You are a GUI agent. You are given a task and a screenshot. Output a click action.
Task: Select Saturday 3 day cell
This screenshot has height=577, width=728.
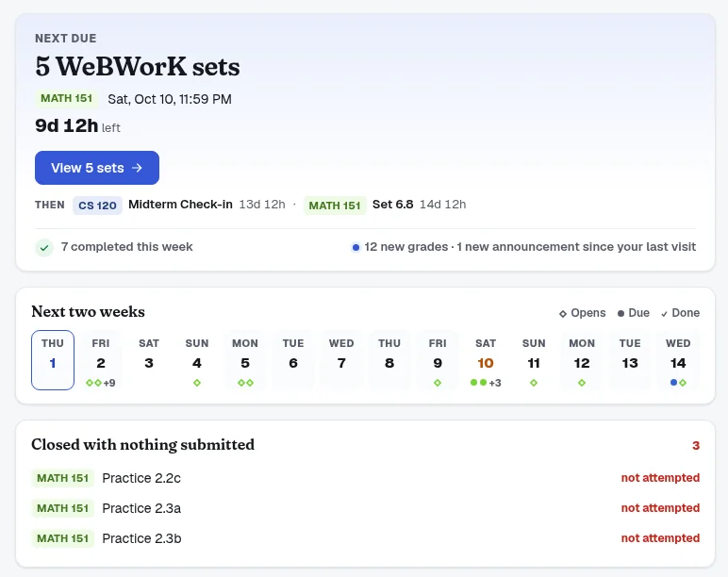pyautogui.click(x=149, y=360)
